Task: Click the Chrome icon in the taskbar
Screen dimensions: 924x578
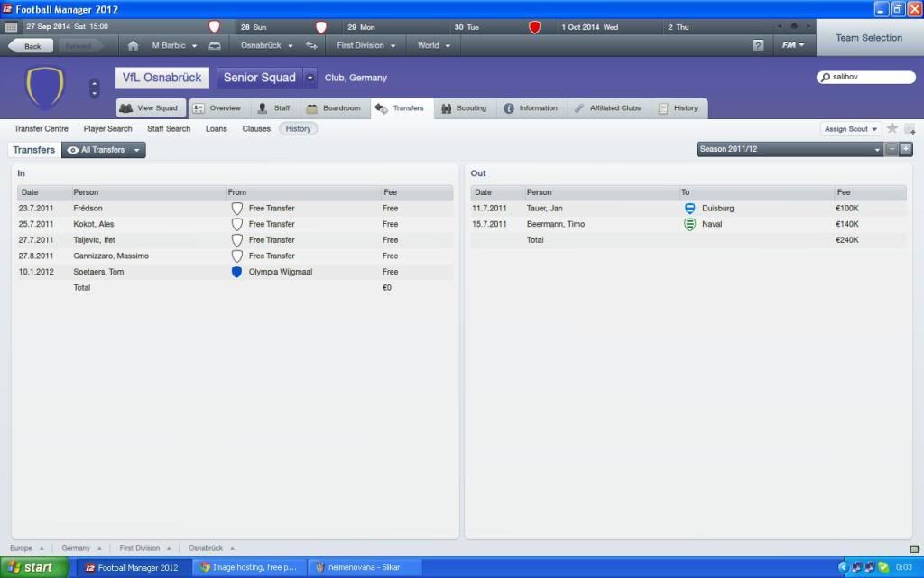Action: pyautogui.click(x=205, y=567)
